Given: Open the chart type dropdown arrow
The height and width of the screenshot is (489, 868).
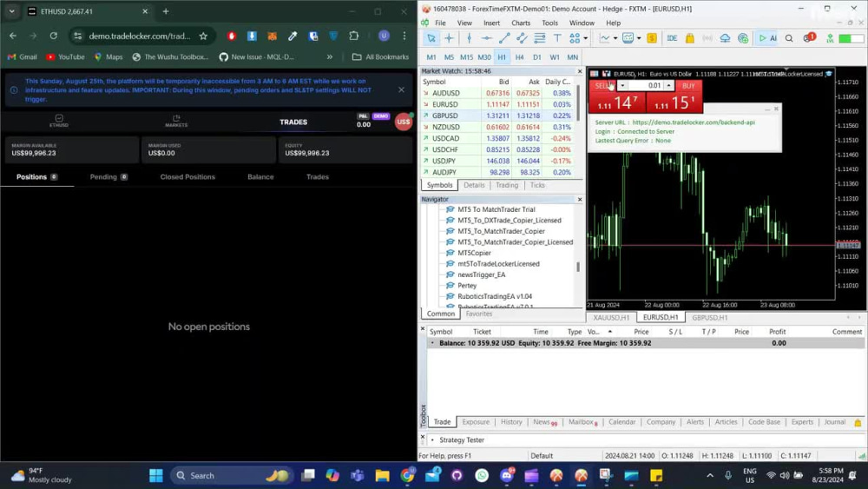Looking at the screenshot, I should [x=615, y=38].
